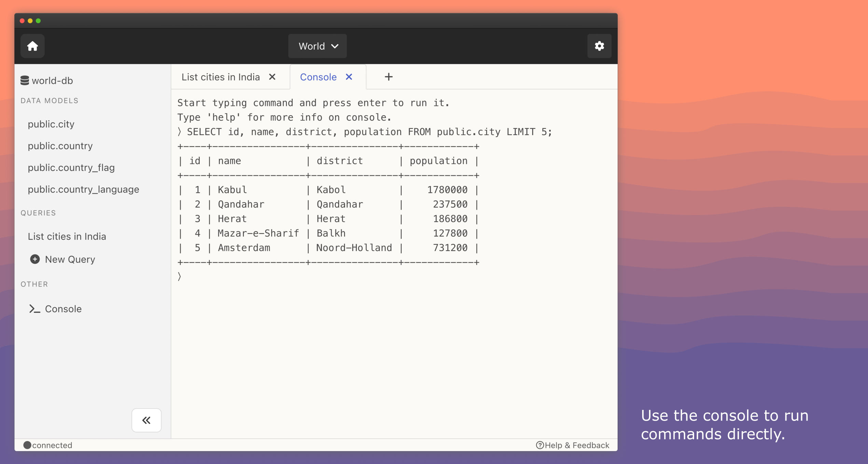
Task: Click the connected status indicator dot
Action: coord(27,445)
